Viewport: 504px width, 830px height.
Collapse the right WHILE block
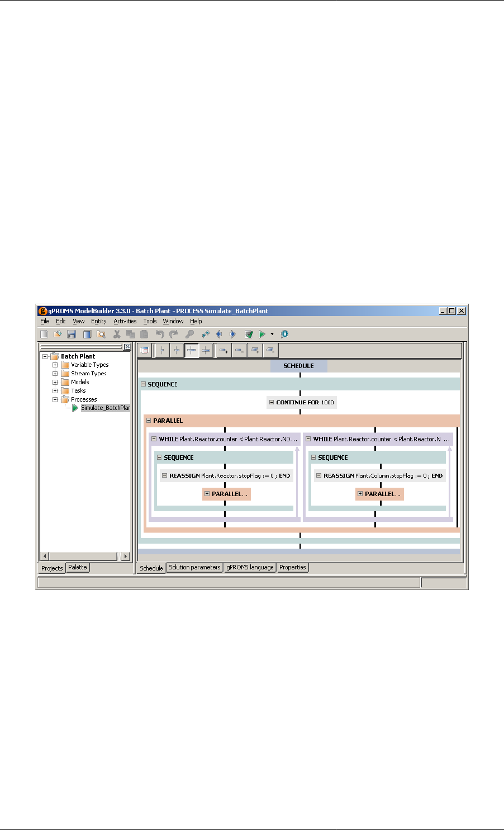[x=308, y=439]
